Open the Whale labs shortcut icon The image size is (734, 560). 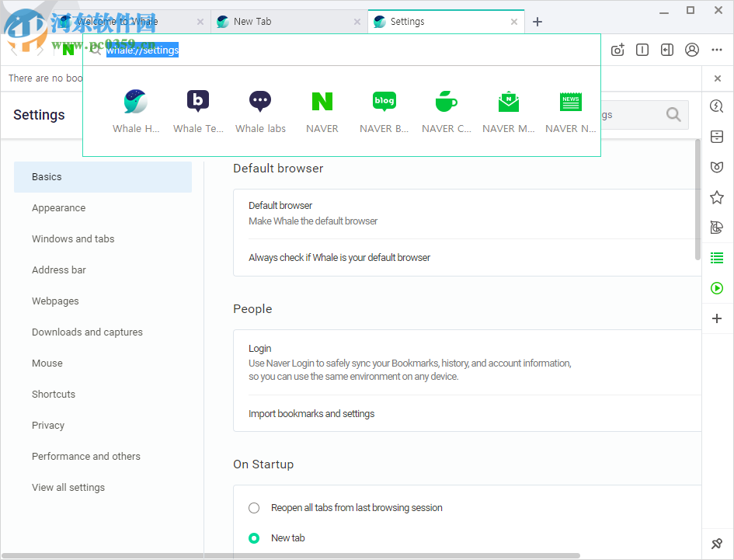[260, 101]
